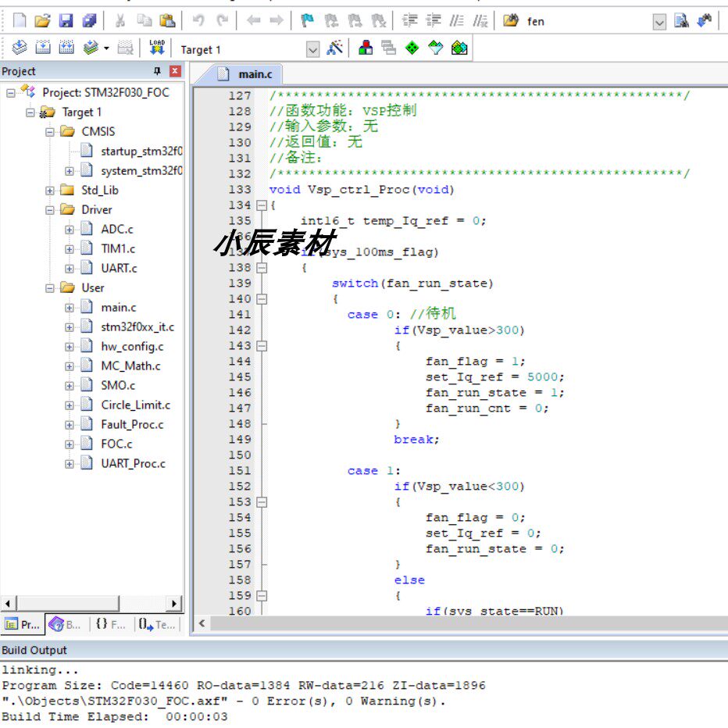The width and height of the screenshot is (728, 728).
Task: Navigate forwards with the right arrow
Action: (277, 21)
